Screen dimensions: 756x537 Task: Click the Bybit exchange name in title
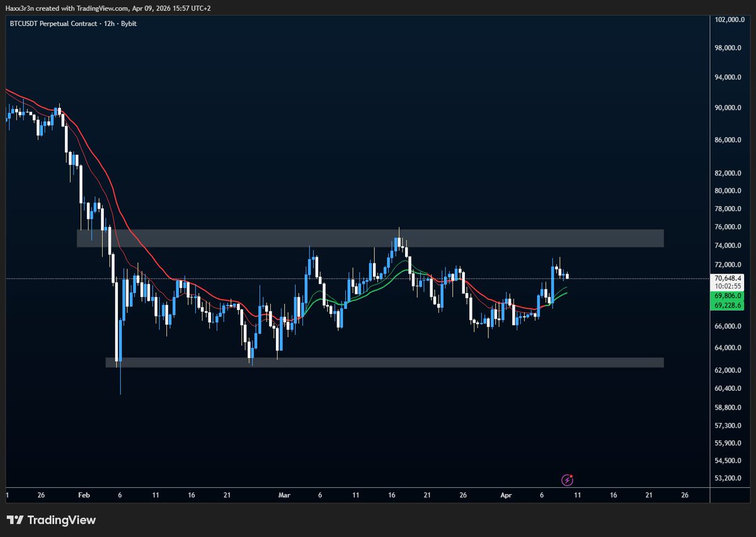pyautogui.click(x=128, y=23)
